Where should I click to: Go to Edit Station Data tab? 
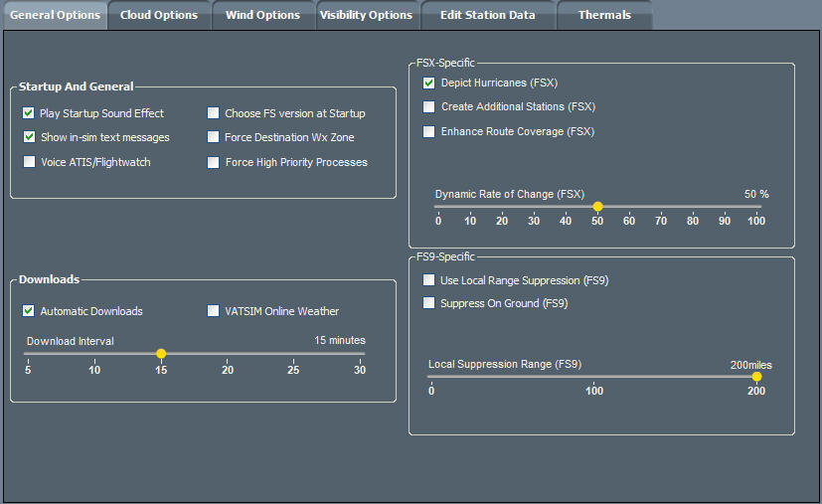487,15
